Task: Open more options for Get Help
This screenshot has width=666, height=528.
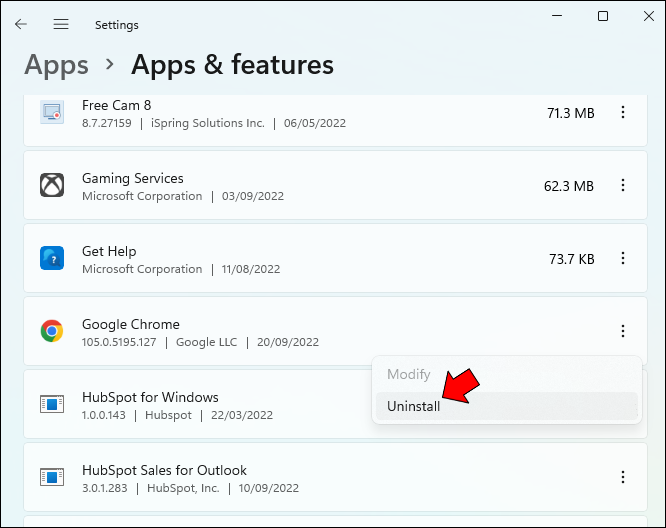Action: click(x=623, y=258)
